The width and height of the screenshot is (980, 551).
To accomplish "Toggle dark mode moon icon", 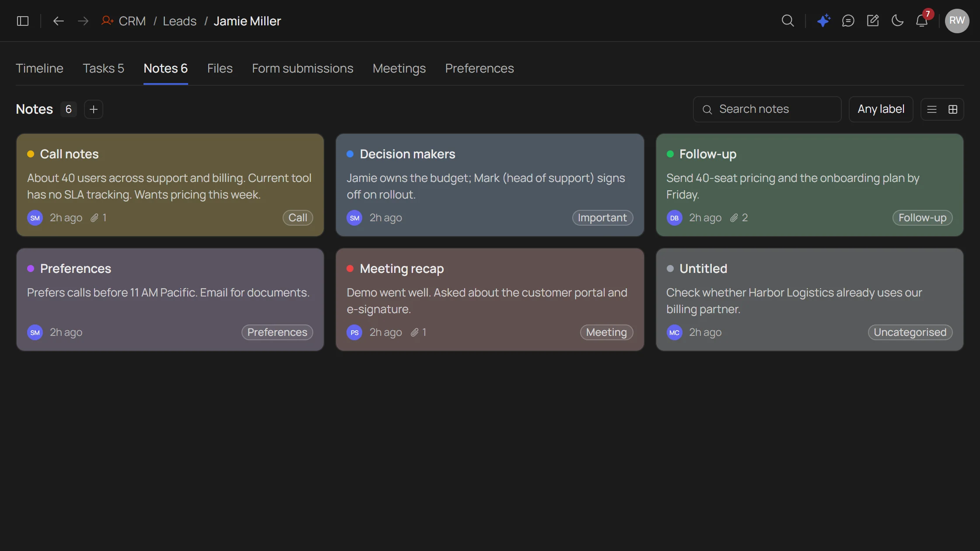I will pyautogui.click(x=897, y=21).
